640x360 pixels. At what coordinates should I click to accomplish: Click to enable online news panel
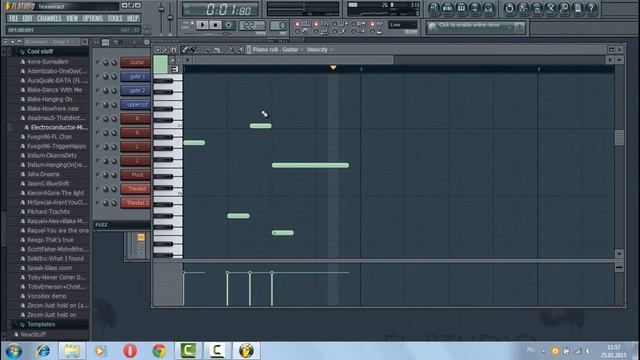469,26
